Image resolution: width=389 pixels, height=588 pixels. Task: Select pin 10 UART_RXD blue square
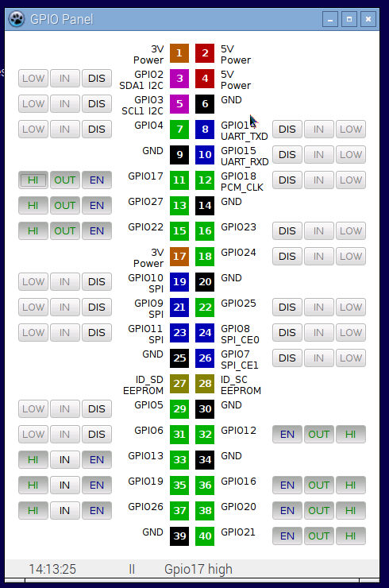click(x=205, y=154)
